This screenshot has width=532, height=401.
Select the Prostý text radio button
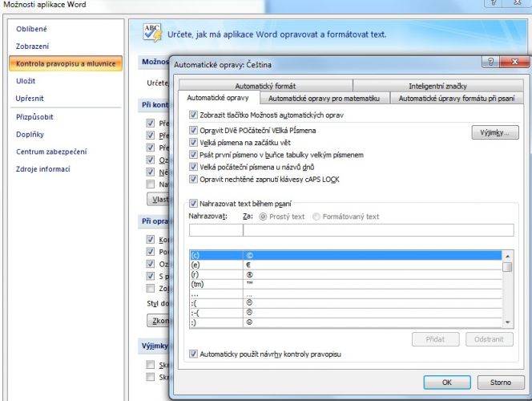(x=263, y=217)
